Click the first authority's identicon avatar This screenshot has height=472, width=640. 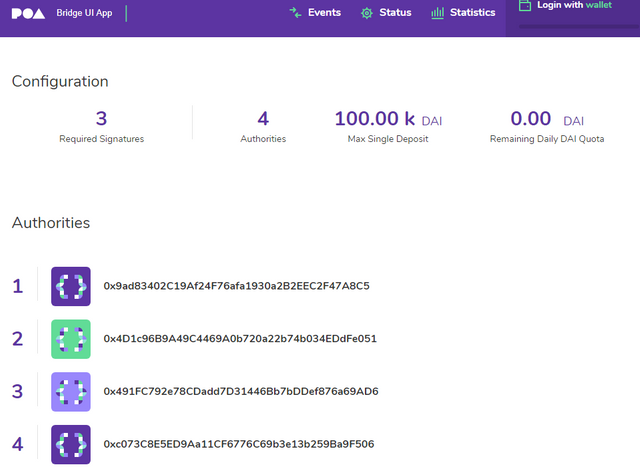tap(71, 286)
